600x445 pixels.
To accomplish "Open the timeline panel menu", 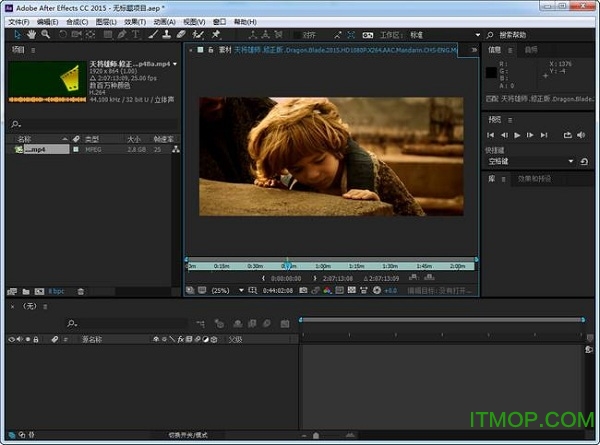I will point(45,306).
